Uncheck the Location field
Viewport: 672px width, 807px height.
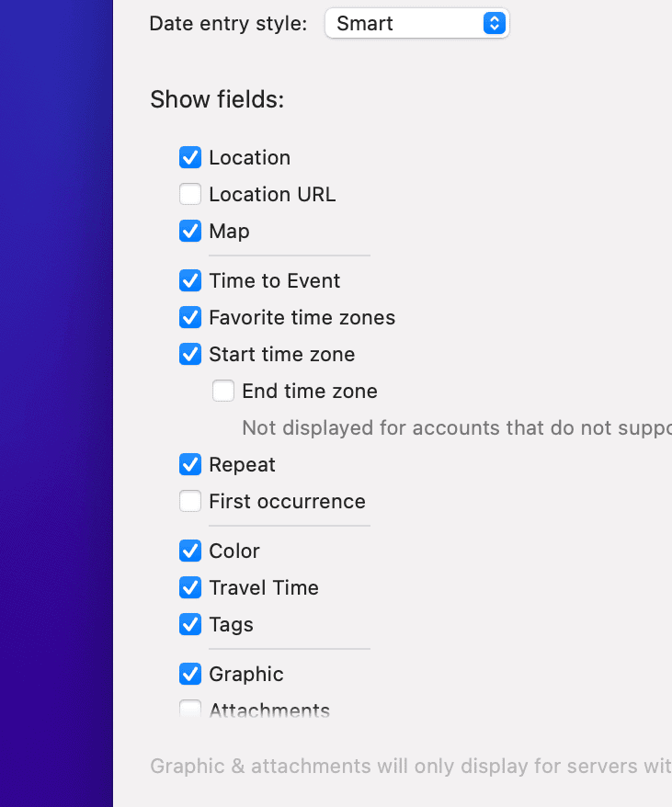189,157
